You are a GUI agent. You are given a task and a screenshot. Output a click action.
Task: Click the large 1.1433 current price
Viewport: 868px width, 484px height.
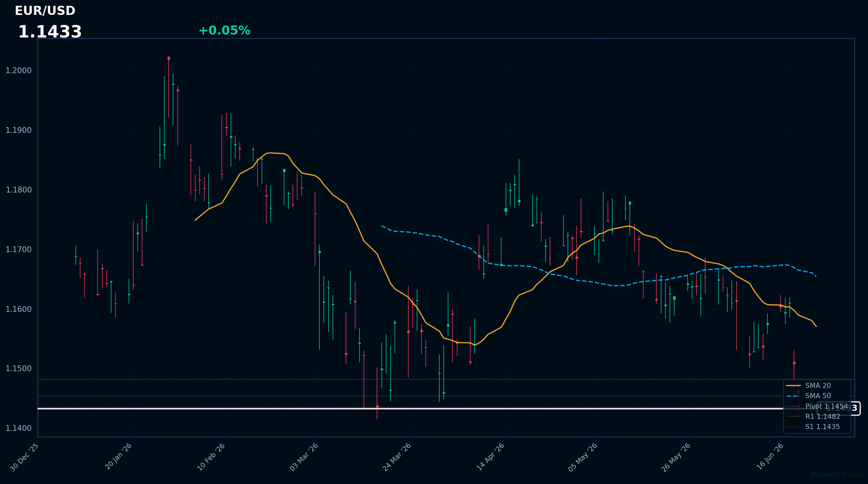[x=50, y=32]
